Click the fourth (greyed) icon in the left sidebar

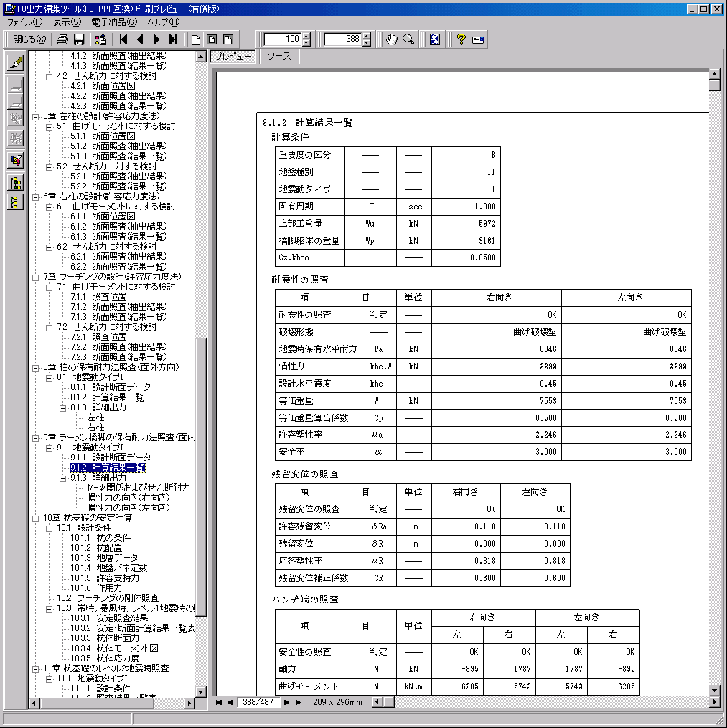(x=15, y=118)
